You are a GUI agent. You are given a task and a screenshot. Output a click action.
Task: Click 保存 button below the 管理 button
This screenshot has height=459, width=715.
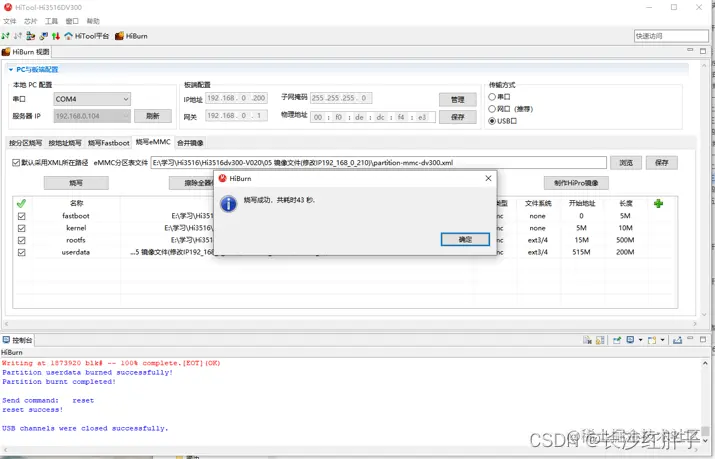pos(457,117)
